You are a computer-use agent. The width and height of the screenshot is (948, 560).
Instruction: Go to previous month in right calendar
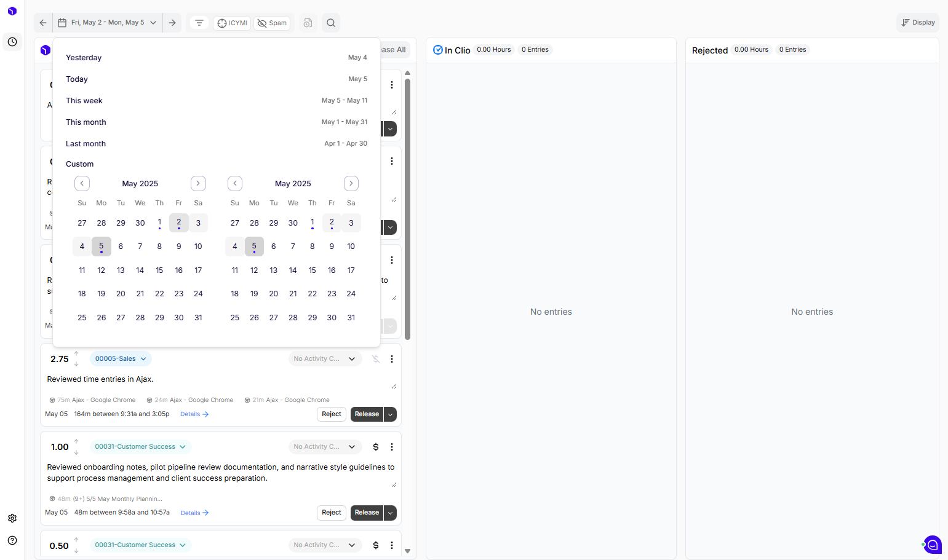(235, 183)
